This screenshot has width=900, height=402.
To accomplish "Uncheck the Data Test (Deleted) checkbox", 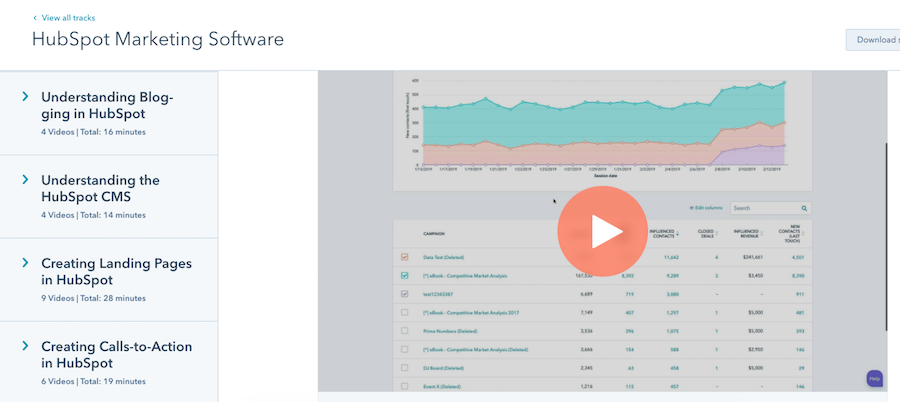I will [x=405, y=257].
